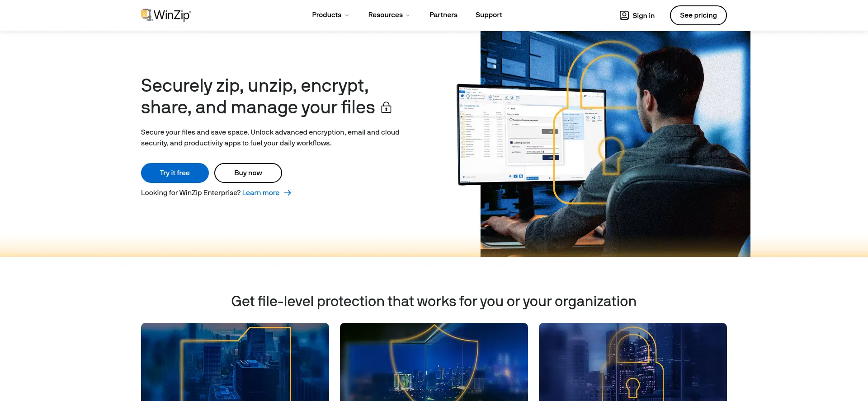Click the 'Securely zip, unzip, encrypt' headline
This screenshot has width=868, height=401.
point(258,97)
